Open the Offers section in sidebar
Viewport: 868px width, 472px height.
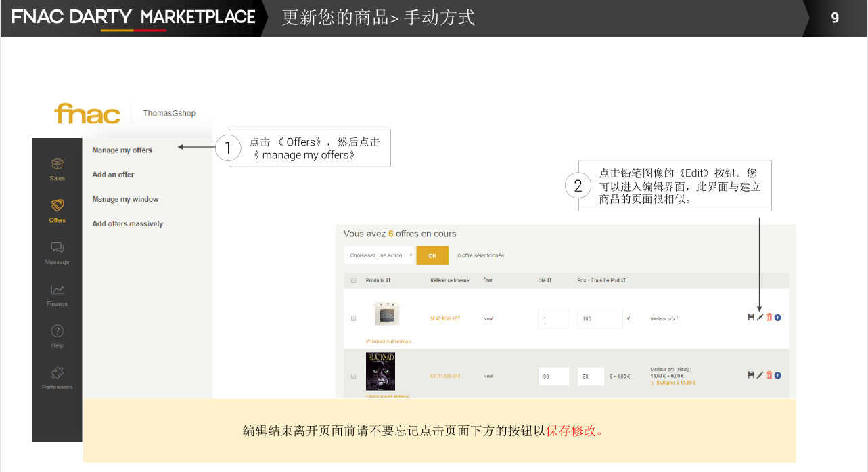(58, 211)
